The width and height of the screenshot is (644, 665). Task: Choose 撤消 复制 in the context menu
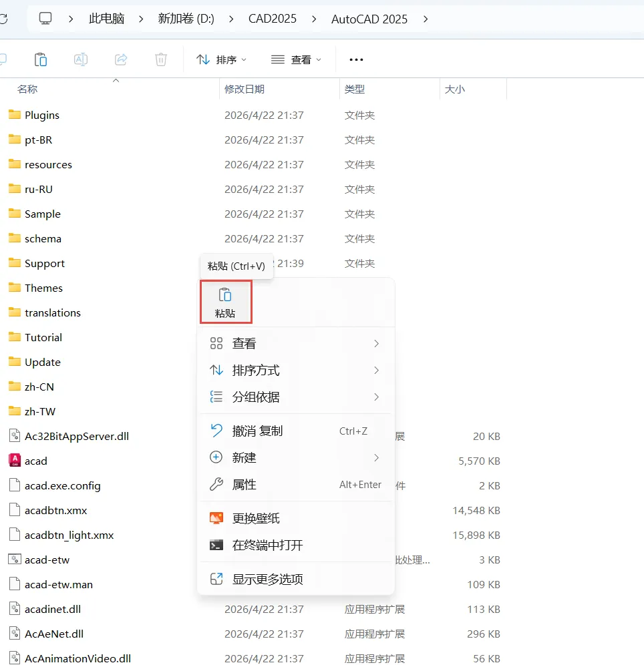295,431
